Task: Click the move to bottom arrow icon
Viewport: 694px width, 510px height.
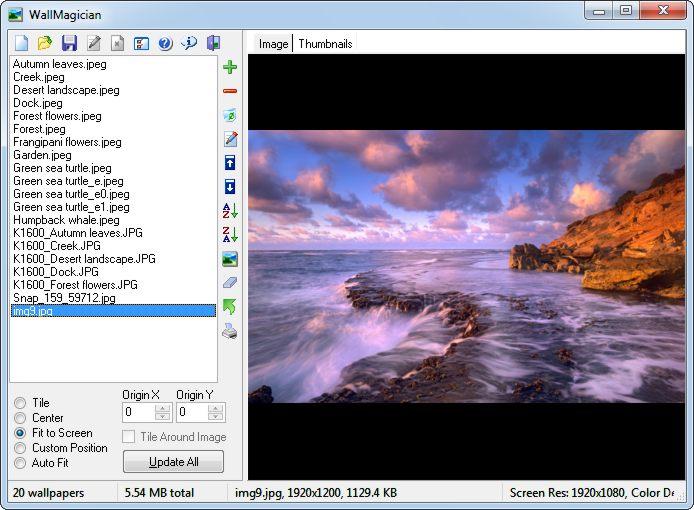Action: 230,186
